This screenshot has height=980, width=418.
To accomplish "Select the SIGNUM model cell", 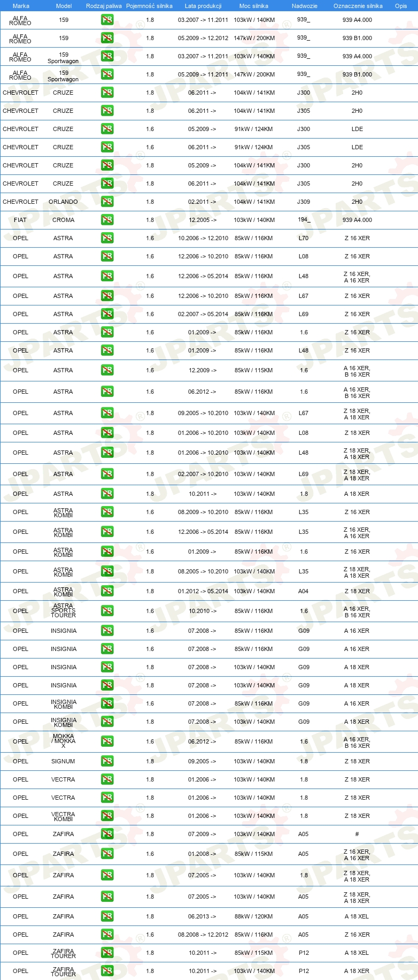I will [63, 761].
